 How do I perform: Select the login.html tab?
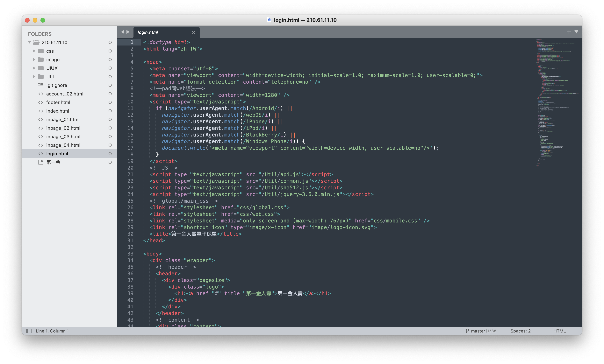coord(166,32)
